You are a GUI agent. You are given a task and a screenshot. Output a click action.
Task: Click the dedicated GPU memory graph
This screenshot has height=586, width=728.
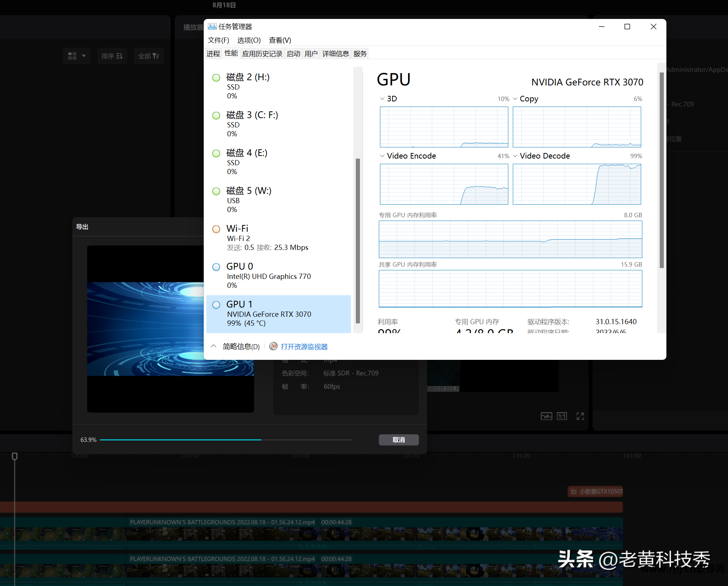(x=511, y=240)
